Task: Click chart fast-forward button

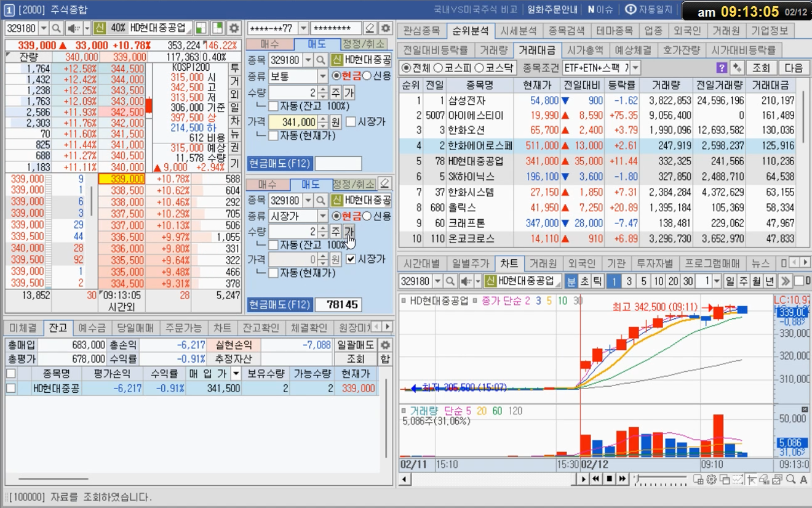Action: pyautogui.click(x=623, y=479)
